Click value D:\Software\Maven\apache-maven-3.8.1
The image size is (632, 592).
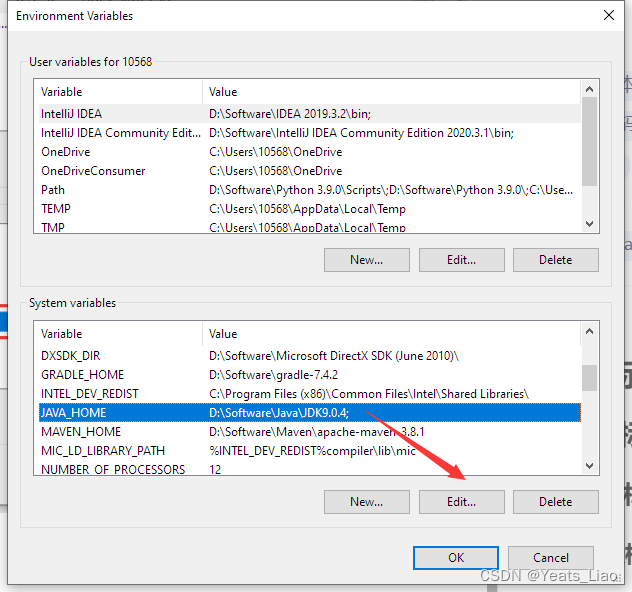click(x=316, y=432)
